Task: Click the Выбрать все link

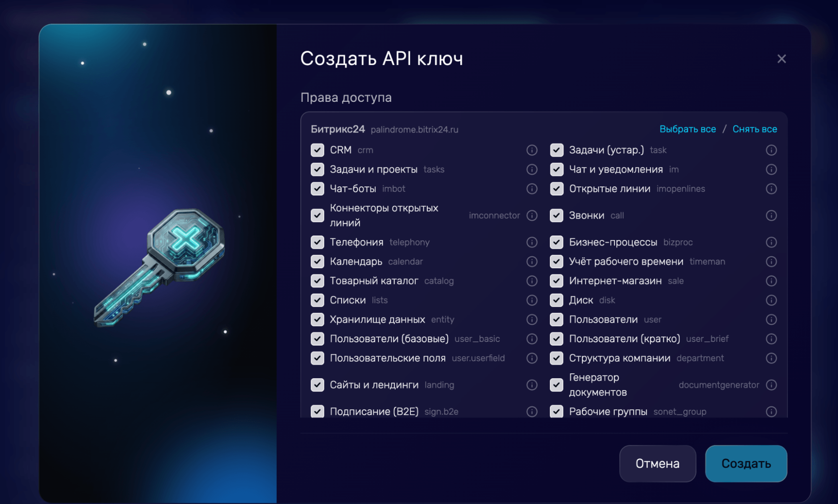Action: (688, 129)
